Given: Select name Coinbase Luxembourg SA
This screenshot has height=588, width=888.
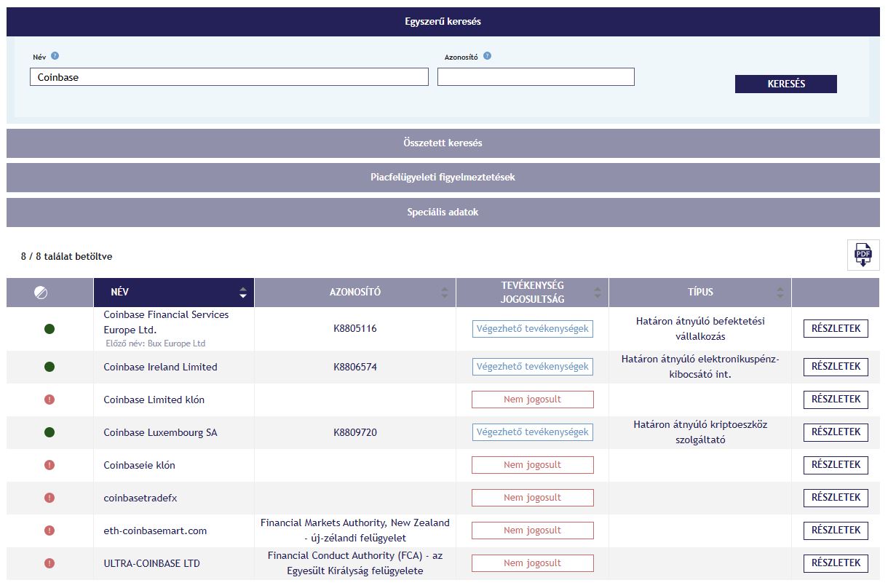Looking at the screenshot, I should point(160,432).
